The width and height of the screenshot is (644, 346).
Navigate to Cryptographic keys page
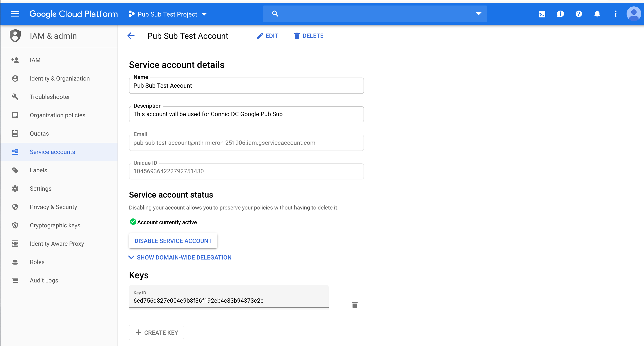pos(55,226)
